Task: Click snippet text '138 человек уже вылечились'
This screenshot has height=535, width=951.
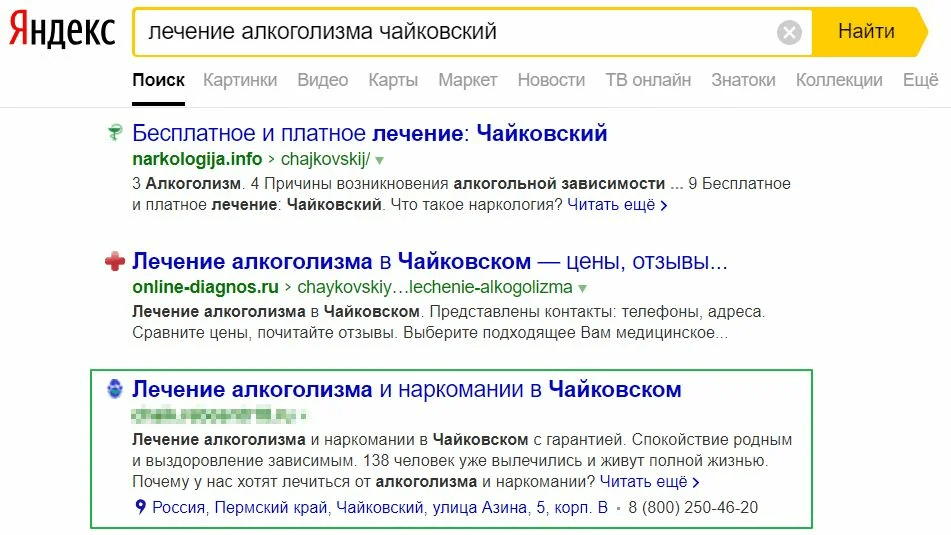Action: click(472, 460)
